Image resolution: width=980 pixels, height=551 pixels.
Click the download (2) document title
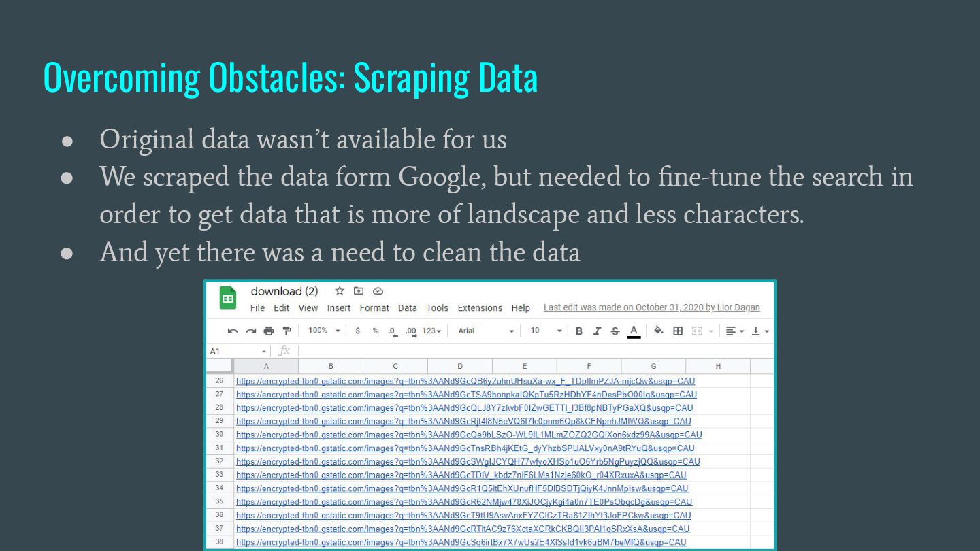click(x=284, y=291)
